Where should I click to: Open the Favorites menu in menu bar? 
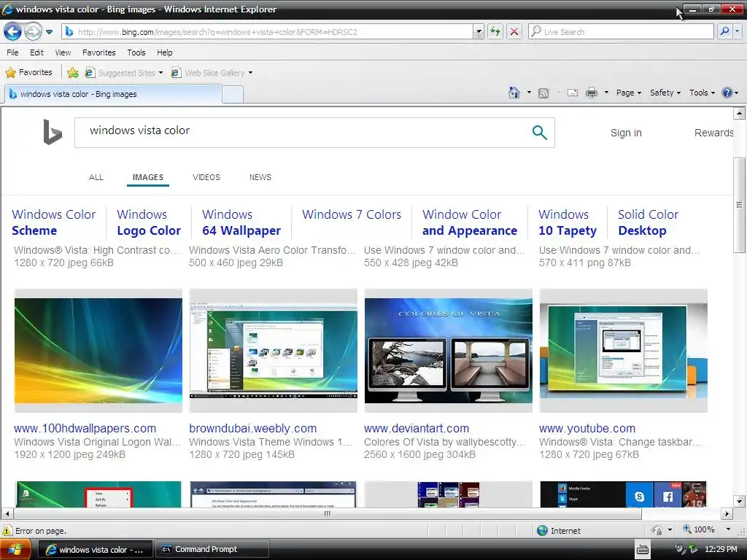point(98,52)
